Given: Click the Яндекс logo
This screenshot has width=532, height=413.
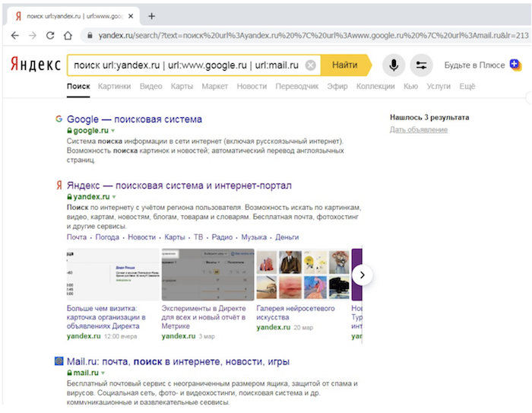Looking at the screenshot, I should coord(36,64).
